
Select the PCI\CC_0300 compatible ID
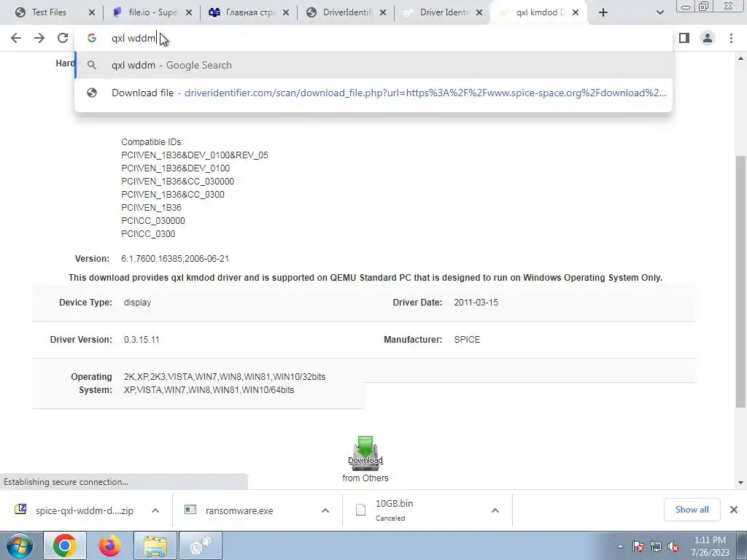[148, 234]
